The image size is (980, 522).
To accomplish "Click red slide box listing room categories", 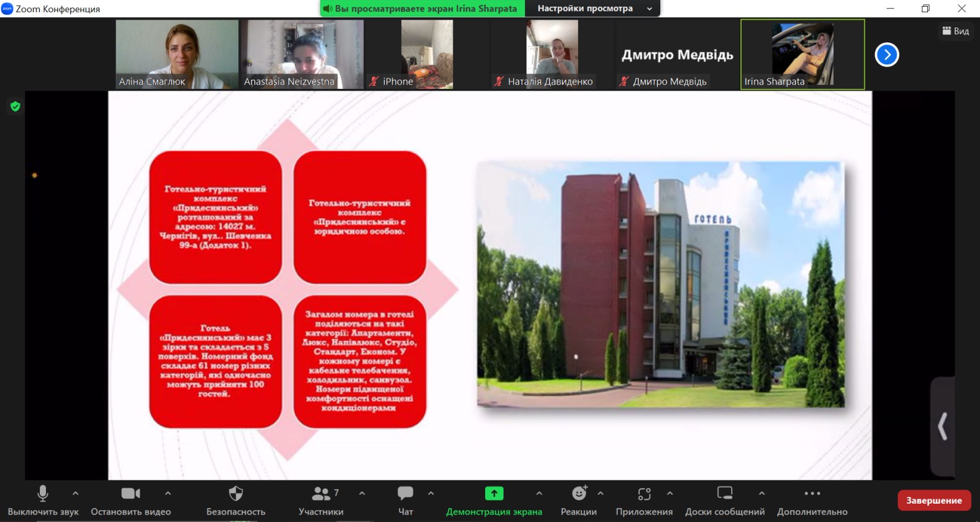I will [360, 361].
